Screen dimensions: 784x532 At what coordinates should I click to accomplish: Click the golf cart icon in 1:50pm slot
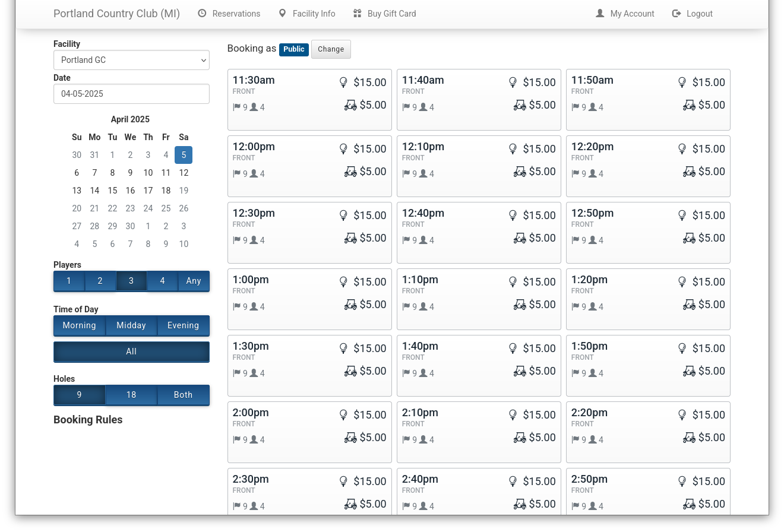pos(689,371)
